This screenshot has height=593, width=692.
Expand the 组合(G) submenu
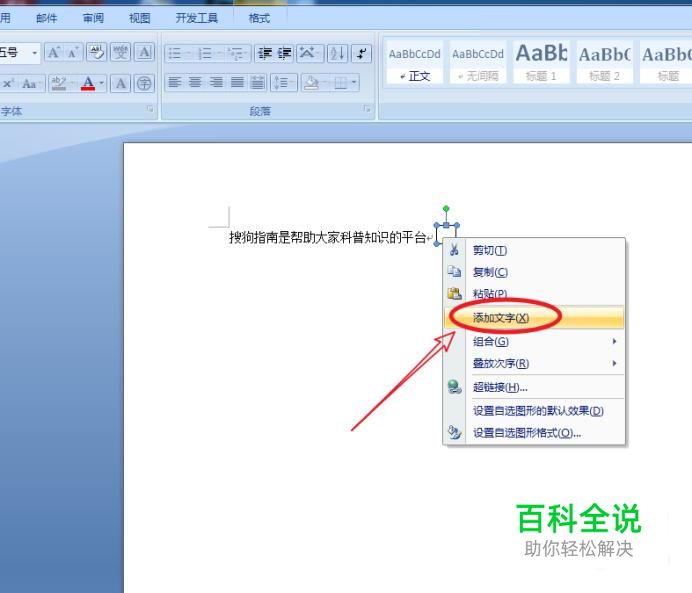point(534,341)
